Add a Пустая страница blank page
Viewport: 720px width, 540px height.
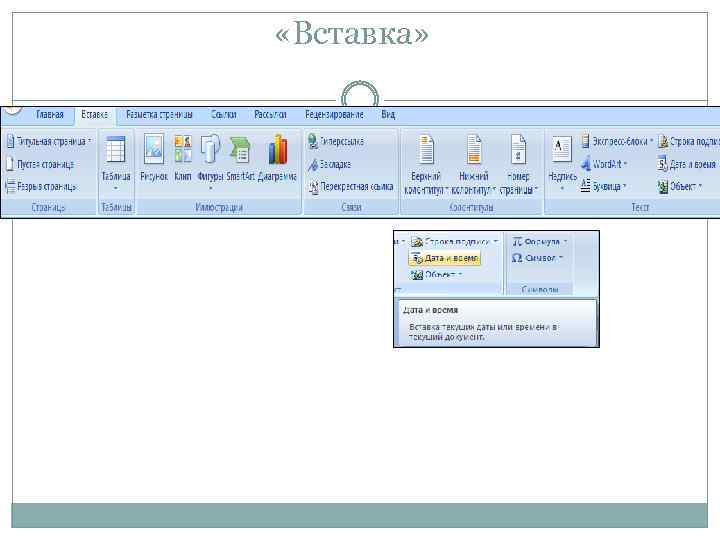[40, 164]
